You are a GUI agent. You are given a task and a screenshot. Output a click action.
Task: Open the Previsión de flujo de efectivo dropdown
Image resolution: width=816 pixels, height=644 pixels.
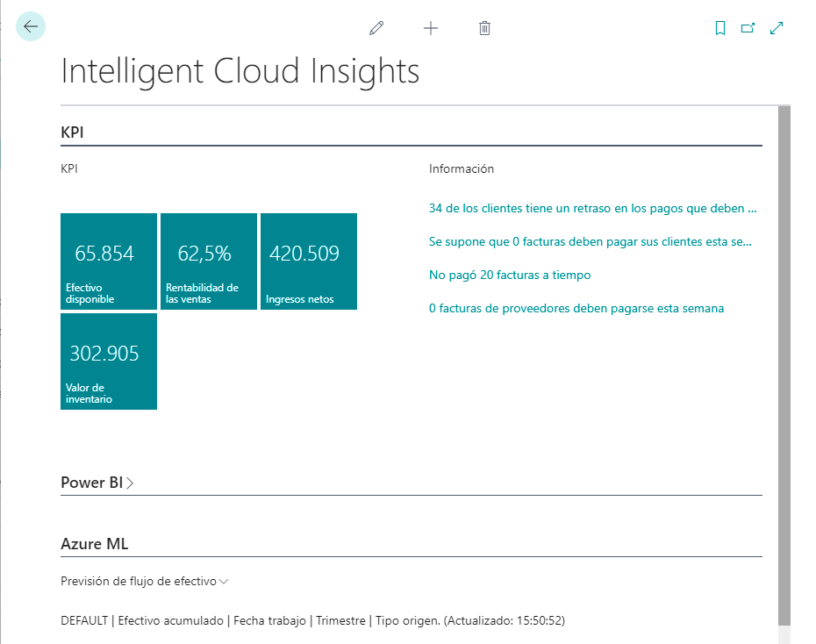point(144,581)
